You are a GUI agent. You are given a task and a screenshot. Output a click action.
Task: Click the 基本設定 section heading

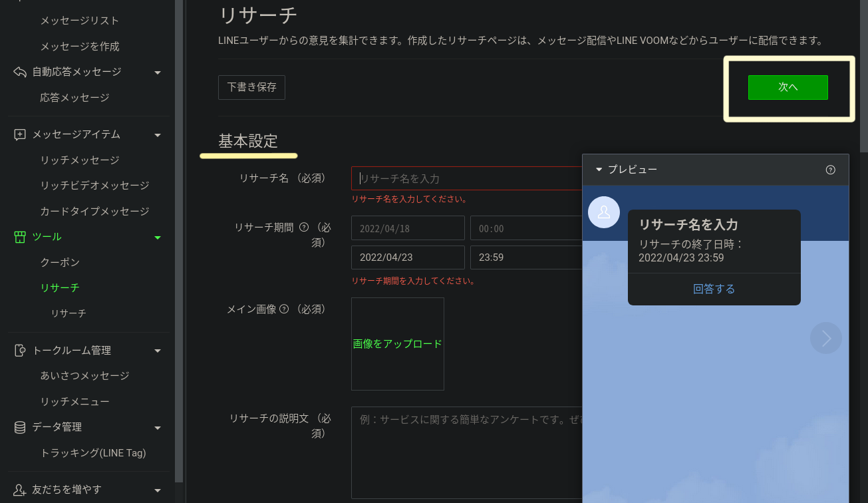tap(248, 141)
